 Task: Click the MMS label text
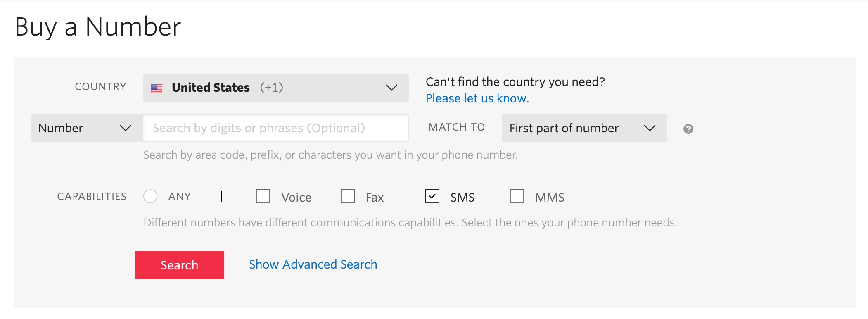coord(550,198)
